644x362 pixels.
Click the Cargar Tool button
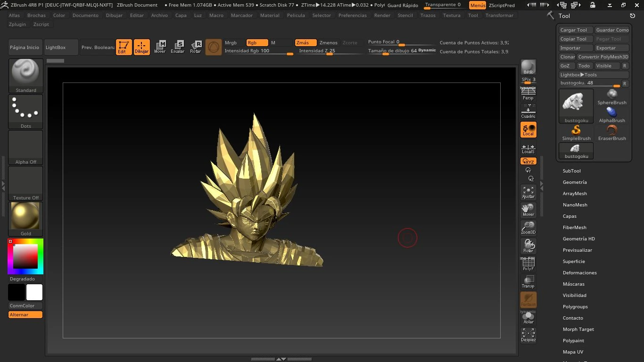(576, 30)
